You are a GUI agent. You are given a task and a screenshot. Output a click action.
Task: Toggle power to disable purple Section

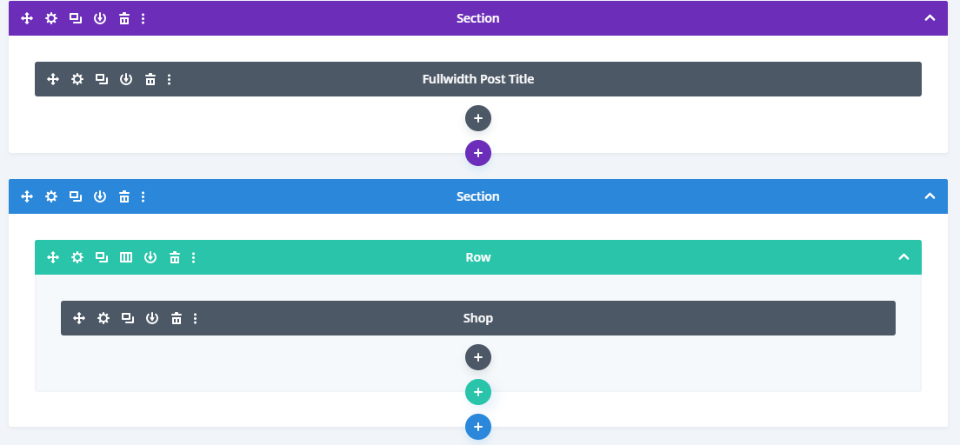tap(100, 18)
